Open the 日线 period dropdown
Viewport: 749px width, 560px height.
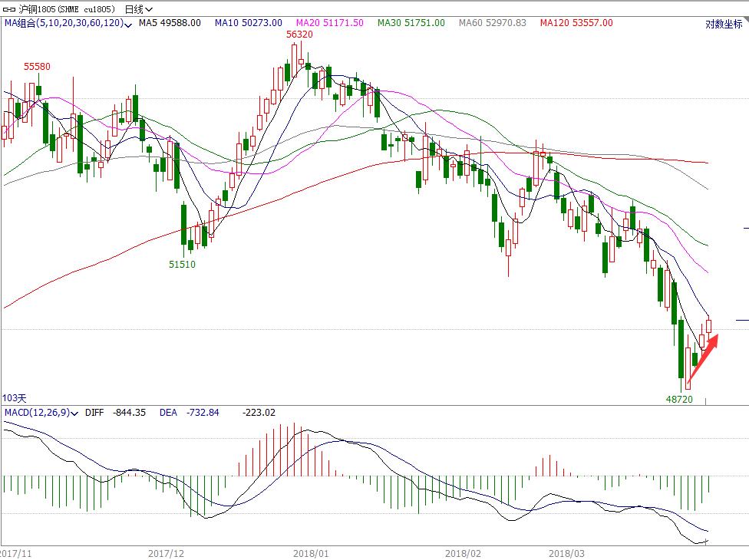click(139, 9)
